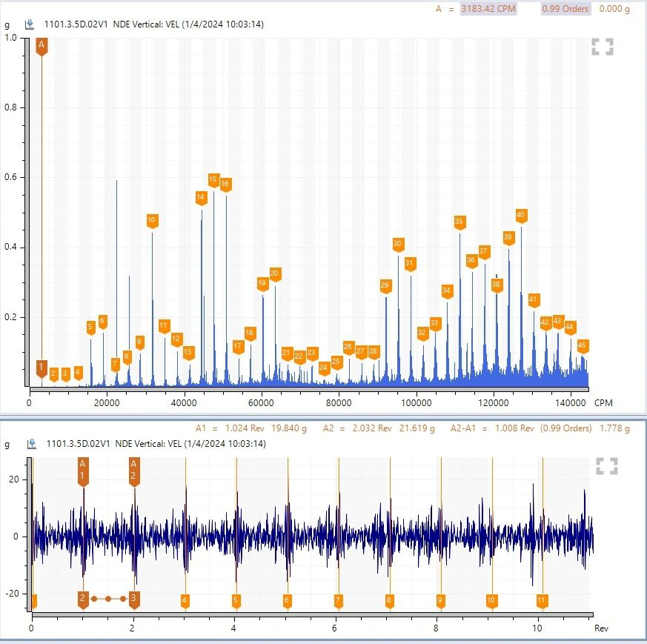The image size is (647, 644).
Task: Click waveform vertical amplitude scrollbar
Action: tap(30, 534)
